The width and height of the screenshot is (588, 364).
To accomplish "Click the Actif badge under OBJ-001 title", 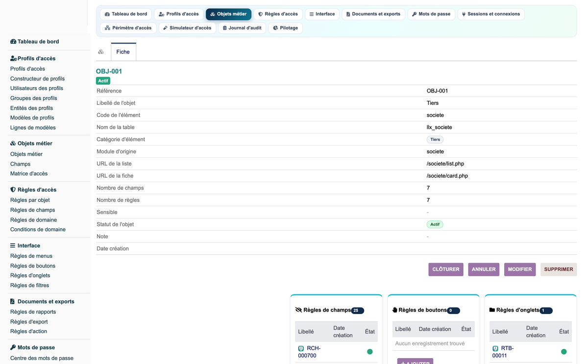I will click(103, 81).
